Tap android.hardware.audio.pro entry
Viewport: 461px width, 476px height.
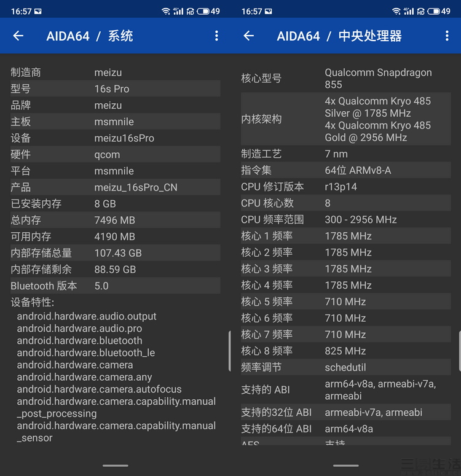pos(80,329)
